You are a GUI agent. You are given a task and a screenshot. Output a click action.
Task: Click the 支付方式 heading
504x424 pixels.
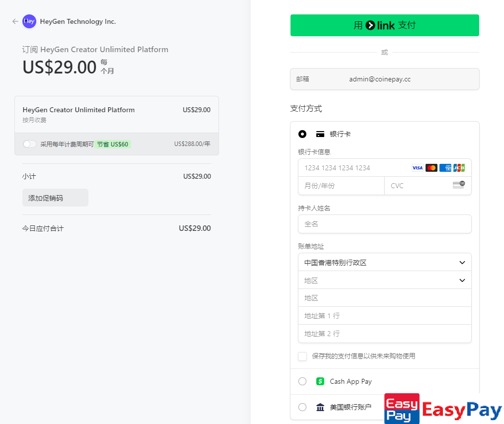306,109
